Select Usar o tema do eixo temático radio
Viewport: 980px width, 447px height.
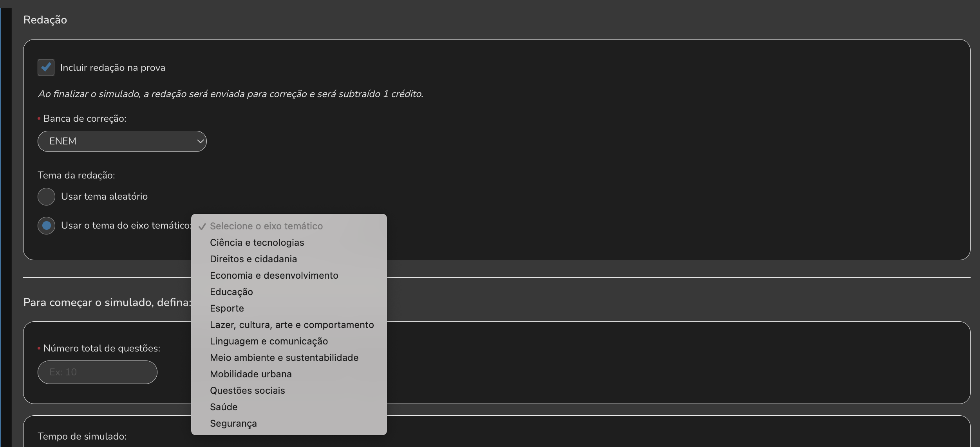pos(46,225)
